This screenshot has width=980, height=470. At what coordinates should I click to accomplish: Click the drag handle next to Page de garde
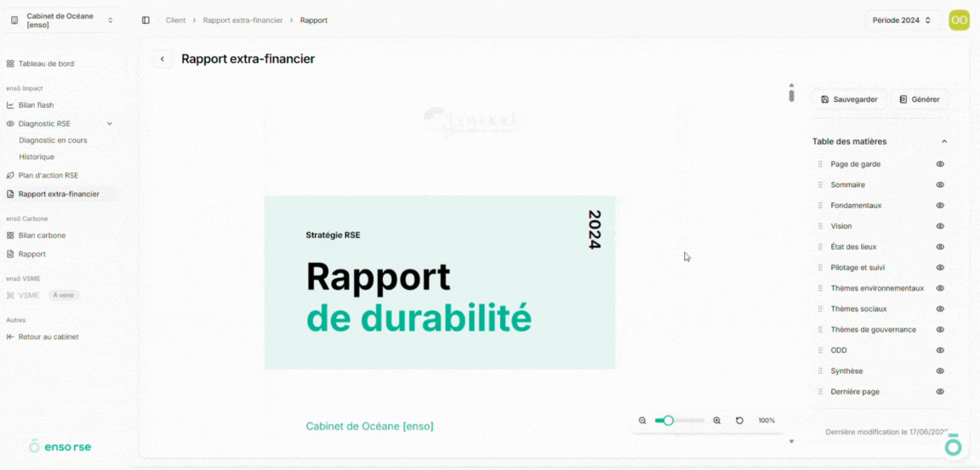point(821,164)
